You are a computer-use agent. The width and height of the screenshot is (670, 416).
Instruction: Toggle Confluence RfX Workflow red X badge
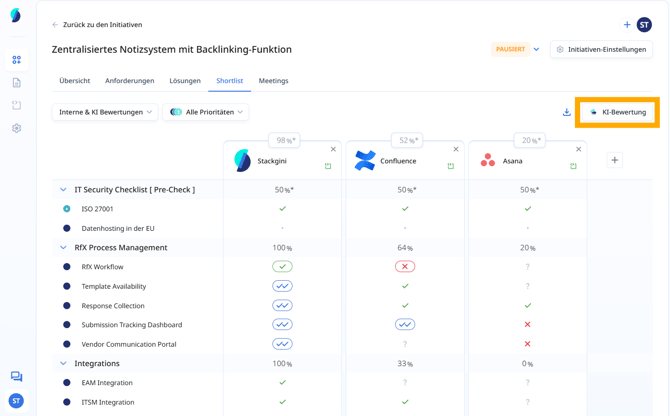[405, 267]
